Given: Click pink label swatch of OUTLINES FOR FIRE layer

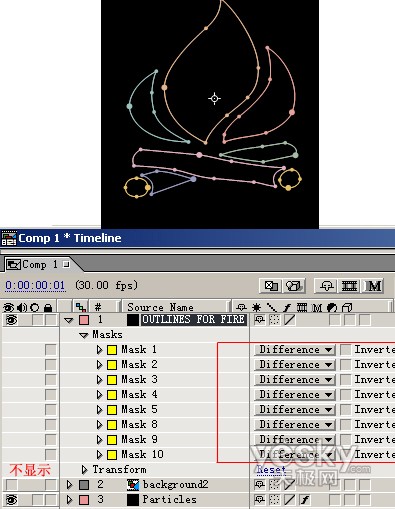Looking at the screenshot, I should [84, 320].
